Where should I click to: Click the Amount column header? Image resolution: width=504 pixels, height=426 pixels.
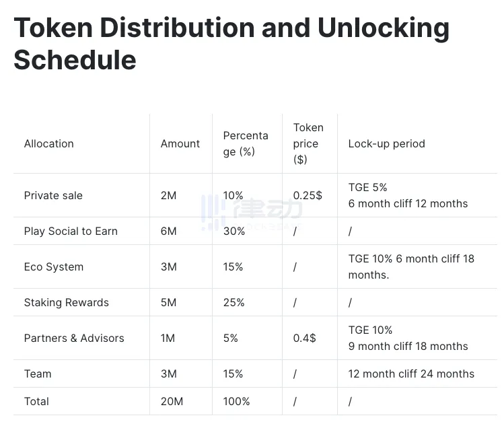pos(180,143)
